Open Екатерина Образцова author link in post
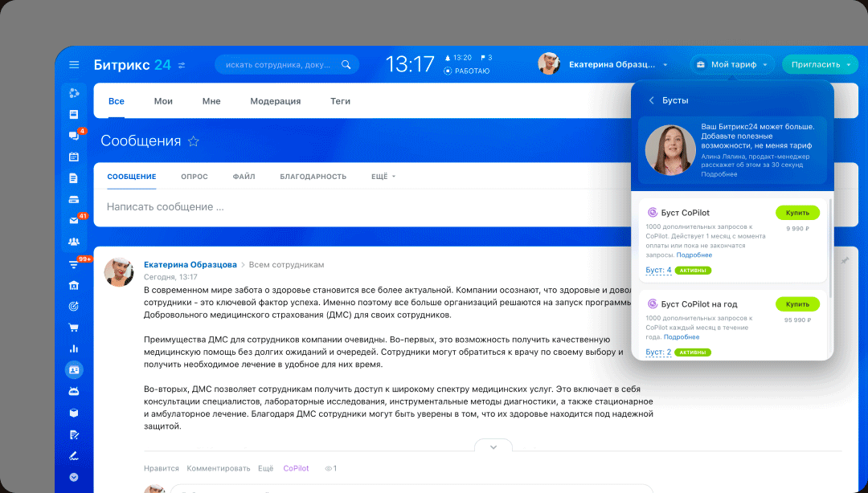The height and width of the screenshot is (493, 868). click(x=190, y=264)
